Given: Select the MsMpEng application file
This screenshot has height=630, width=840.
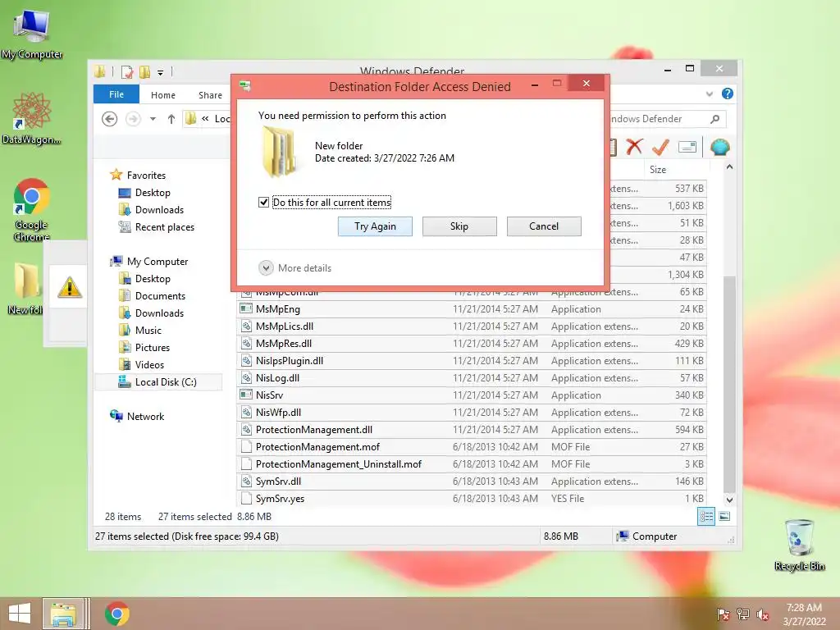Looking at the screenshot, I should (472, 309).
